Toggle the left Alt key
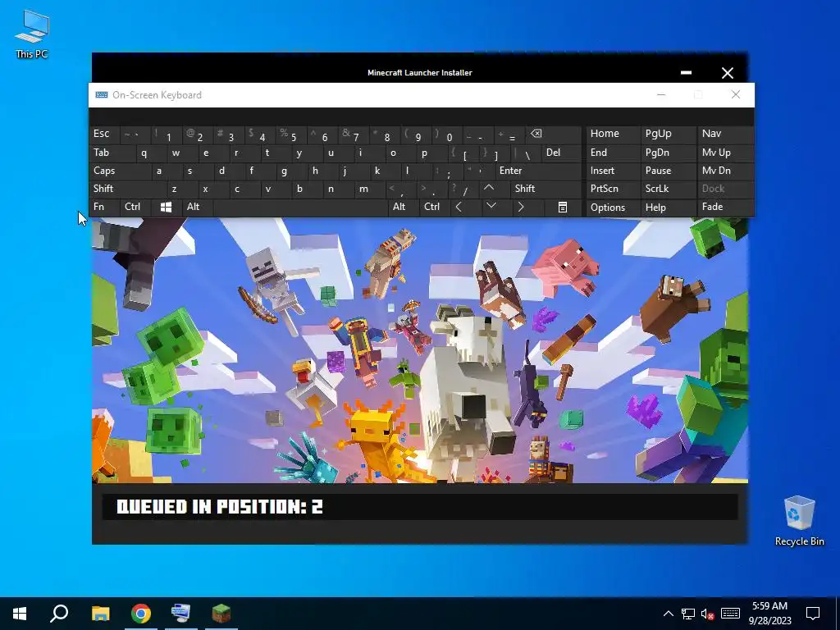 198,207
